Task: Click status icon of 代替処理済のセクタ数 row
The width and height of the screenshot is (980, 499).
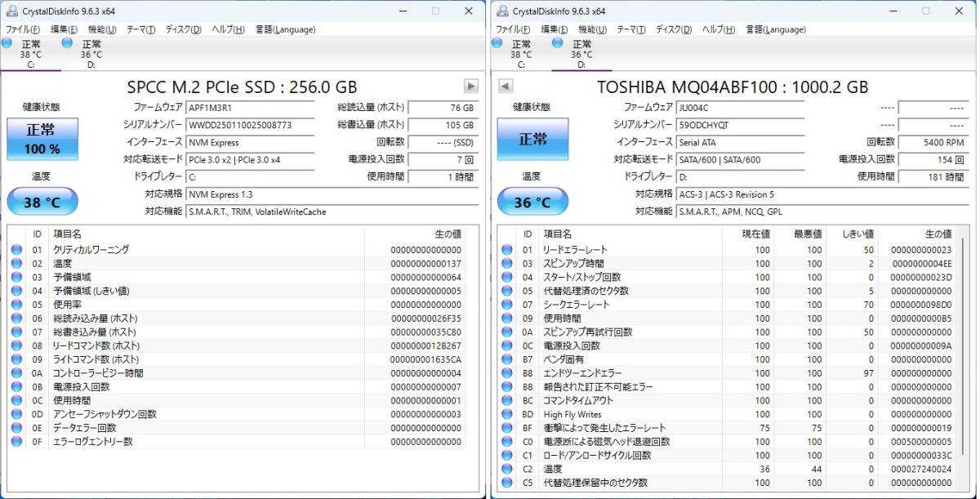Action: 506,291
